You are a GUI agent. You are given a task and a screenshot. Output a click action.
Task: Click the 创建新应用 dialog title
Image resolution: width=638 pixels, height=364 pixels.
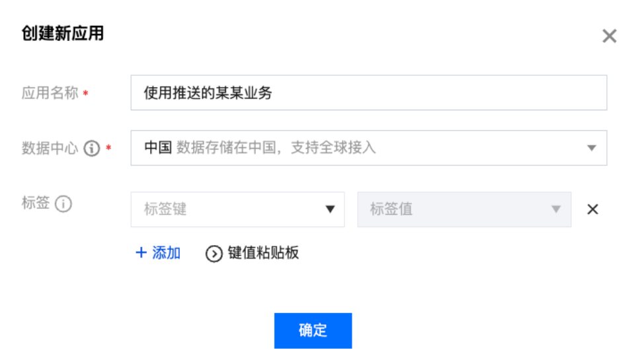63,33
